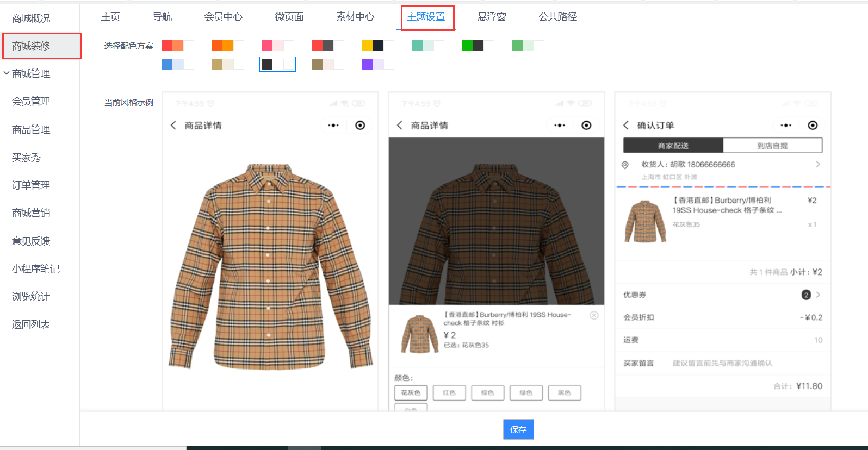The image size is (868, 450).
Task: Choose the blue color scheme
Action: coord(178,64)
